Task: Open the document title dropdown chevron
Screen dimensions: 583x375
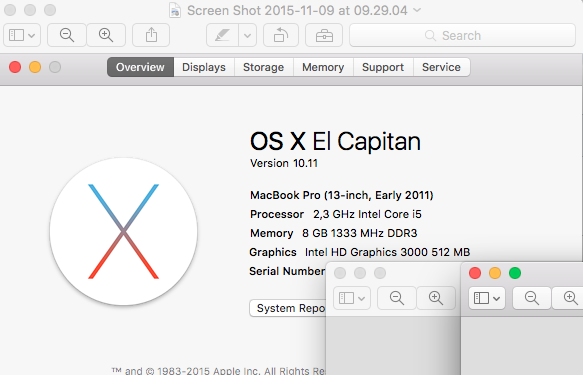Action: (417, 10)
